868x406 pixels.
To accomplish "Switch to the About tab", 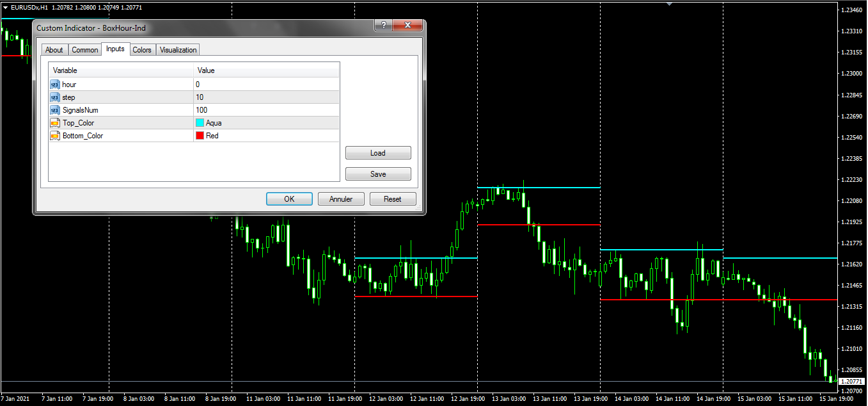I will [x=54, y=50].
